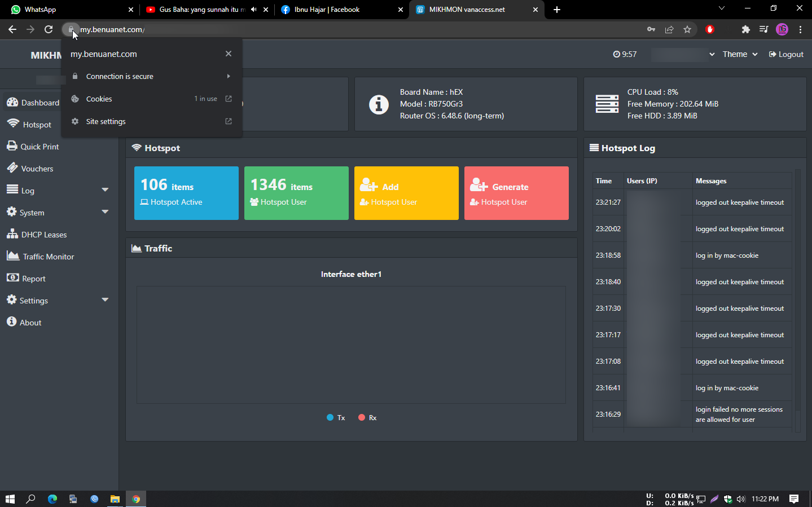Click the Quick Print printer icon
Viewport: 812px width, 507px height.
tap(12, 146)
